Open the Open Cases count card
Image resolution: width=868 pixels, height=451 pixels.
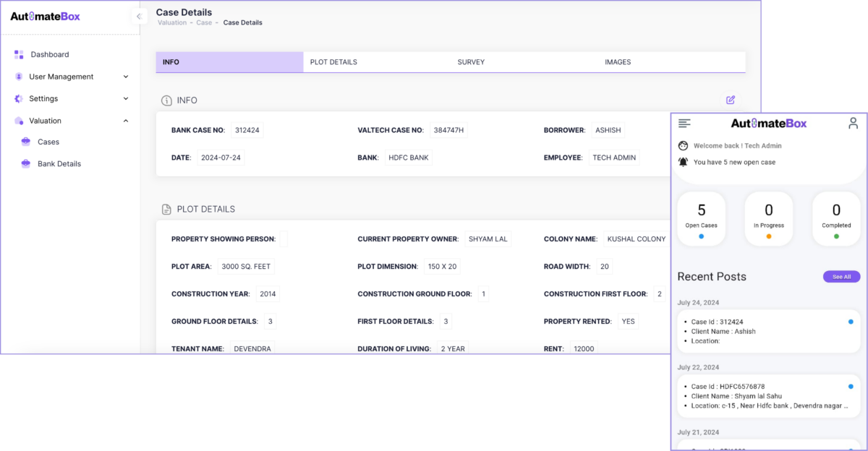(x=701, y=218)
